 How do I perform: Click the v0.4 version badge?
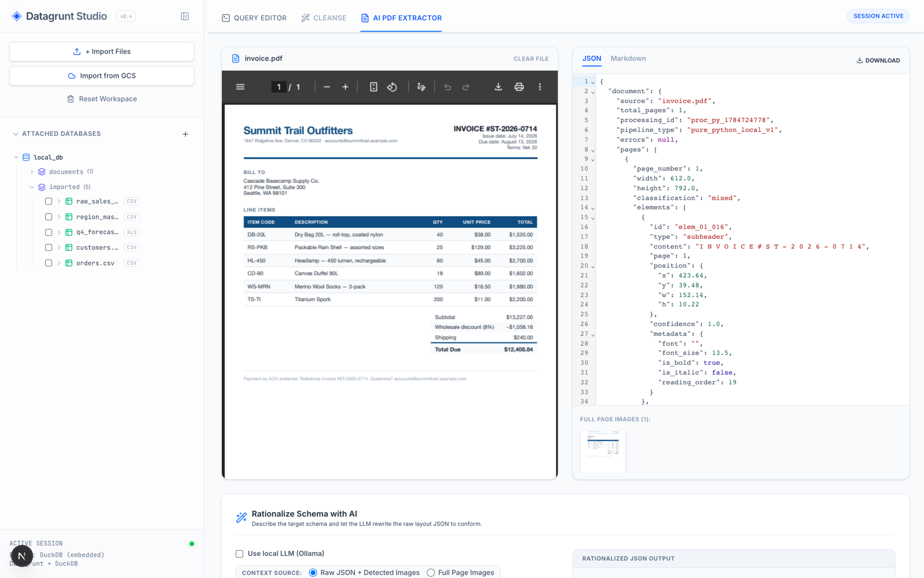click(126, 16)
